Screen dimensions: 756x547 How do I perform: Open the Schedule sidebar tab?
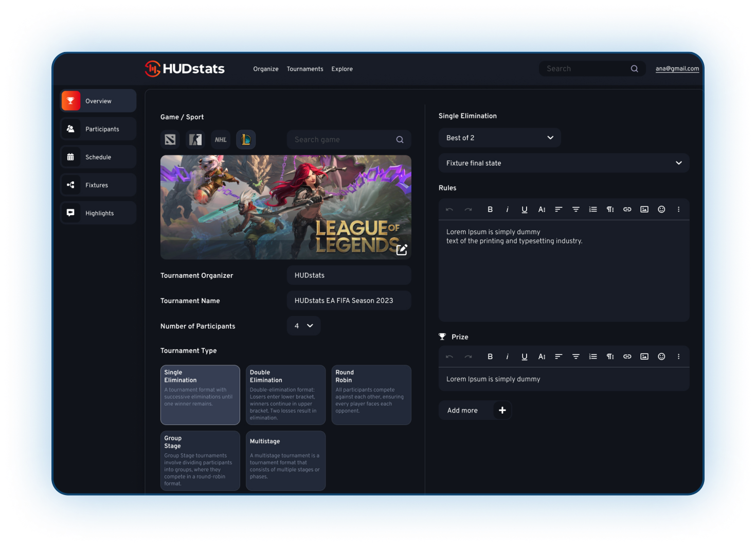point(98,157)
